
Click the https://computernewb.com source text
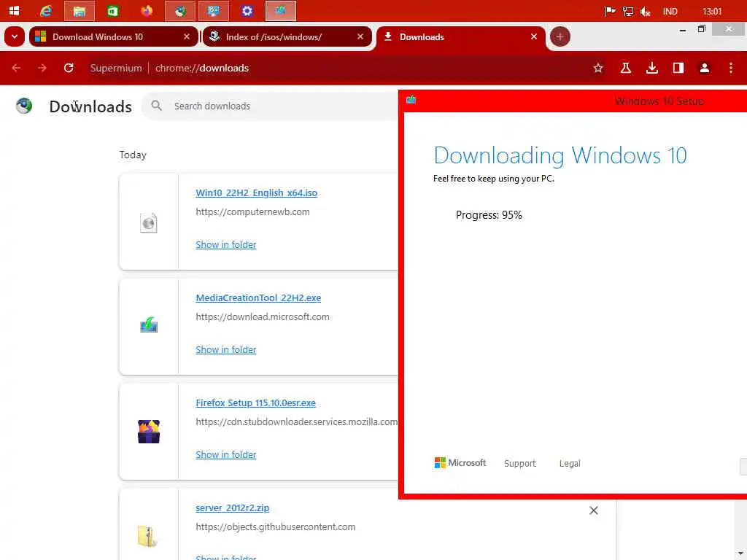point(252,212)
